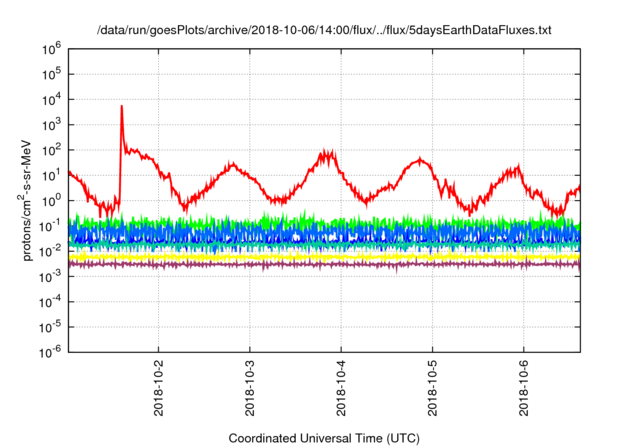Viewport: 640px width, 448px height.
Task: Click the 10^-5 y-axis tick label
Action: pos(50,327)
